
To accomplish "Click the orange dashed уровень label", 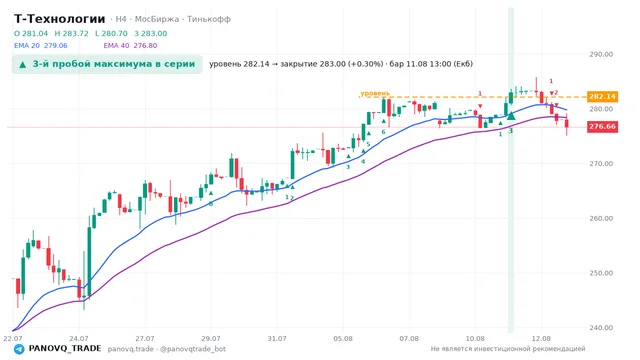I will click(375, 93).
